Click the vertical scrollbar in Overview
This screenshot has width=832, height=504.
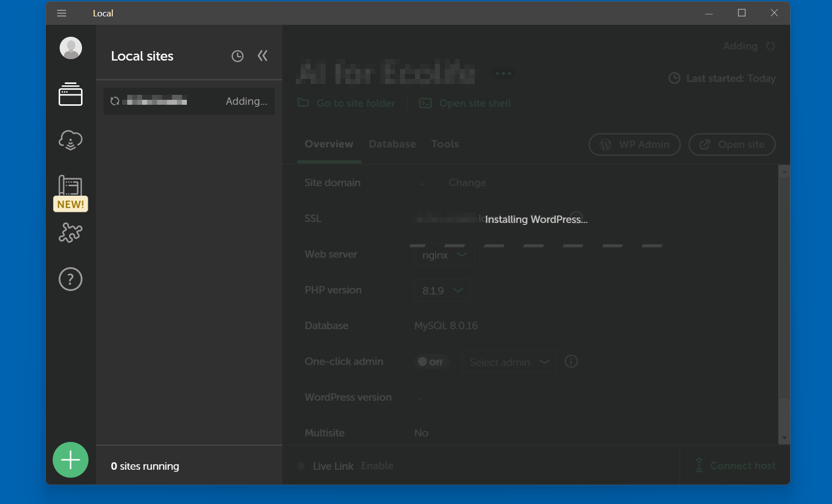(x=784, y=288)
